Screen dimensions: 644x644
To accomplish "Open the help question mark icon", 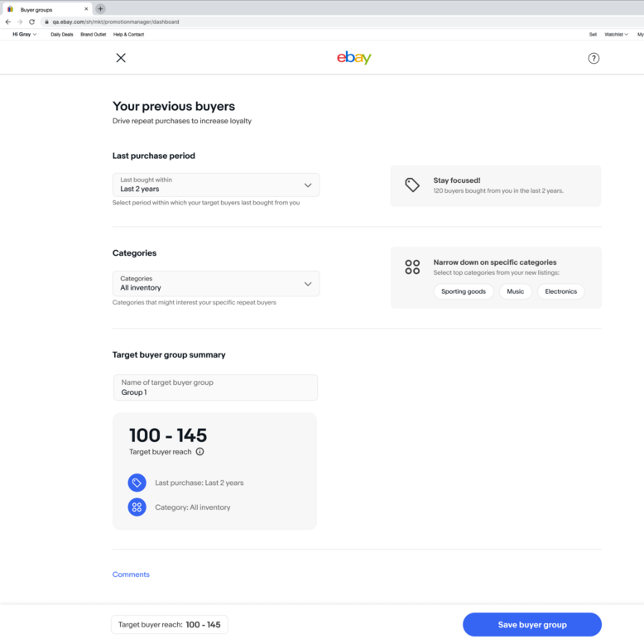I will 593,58.
